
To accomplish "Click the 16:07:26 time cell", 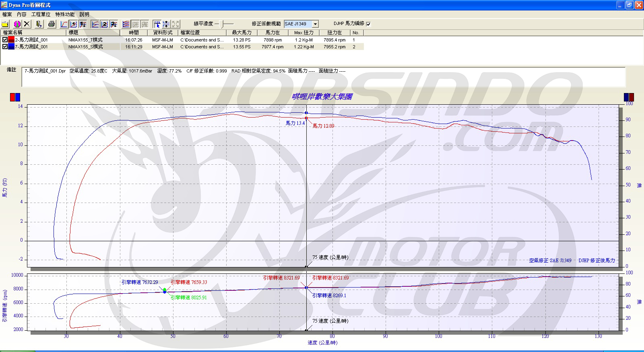I will (134, 40).
